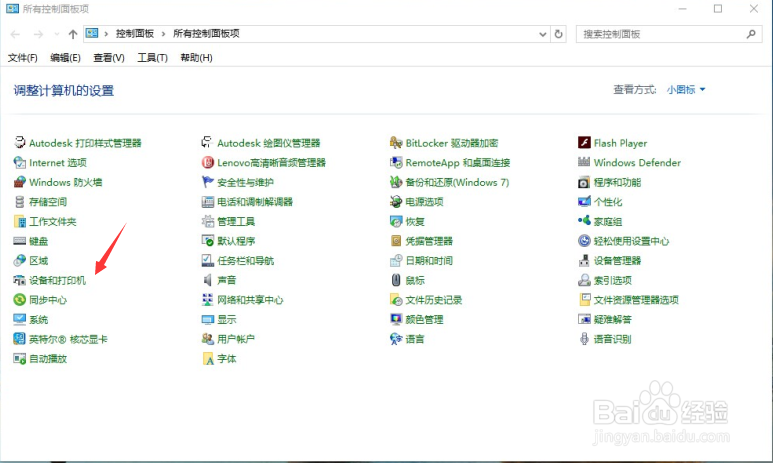
Task: Open Autodesk 打印样式管理器 icon
Action: click(20, 143)
